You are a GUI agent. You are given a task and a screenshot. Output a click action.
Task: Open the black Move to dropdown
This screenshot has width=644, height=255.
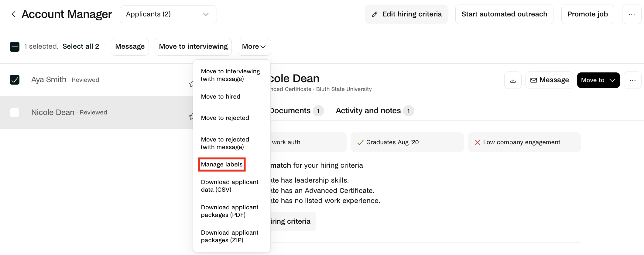(x=598, y=80)
